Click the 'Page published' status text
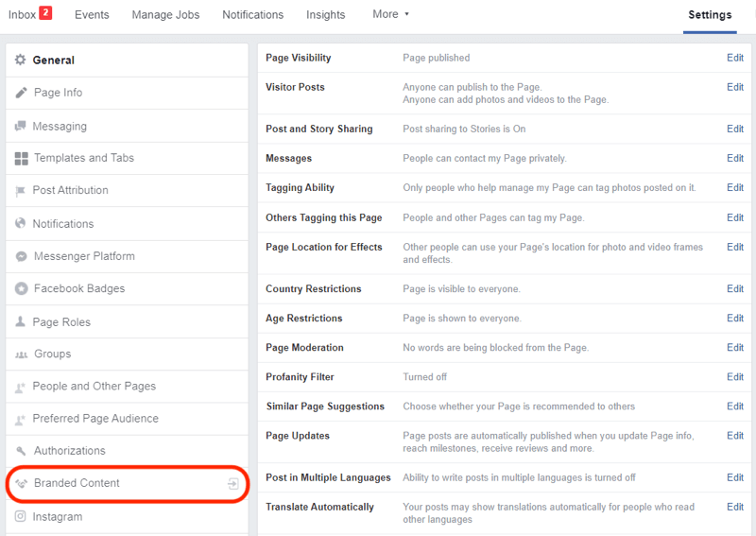756x536 pixels. click(x=437, y=58)
